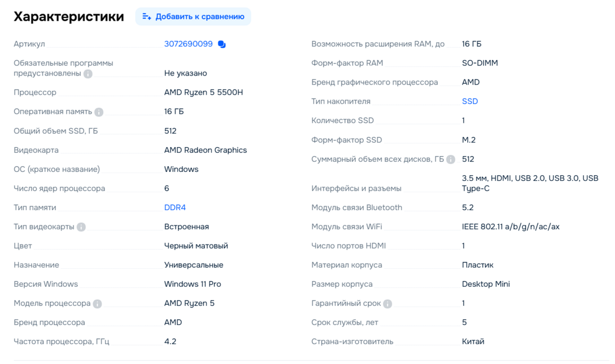Click info icon next to "Тип видеокарты"
615x364 pixels.
[x=81, y=227]
